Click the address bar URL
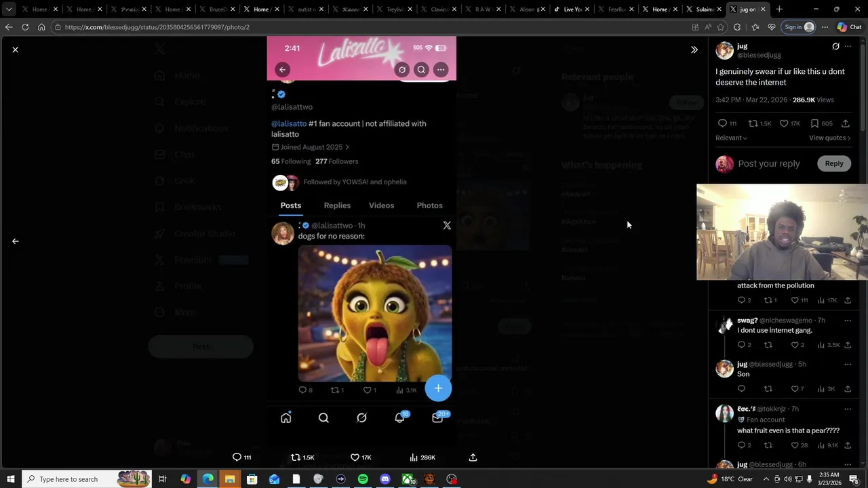Image resolution: width=868 pixels, height=488 pixels. [x=157, y=27]
